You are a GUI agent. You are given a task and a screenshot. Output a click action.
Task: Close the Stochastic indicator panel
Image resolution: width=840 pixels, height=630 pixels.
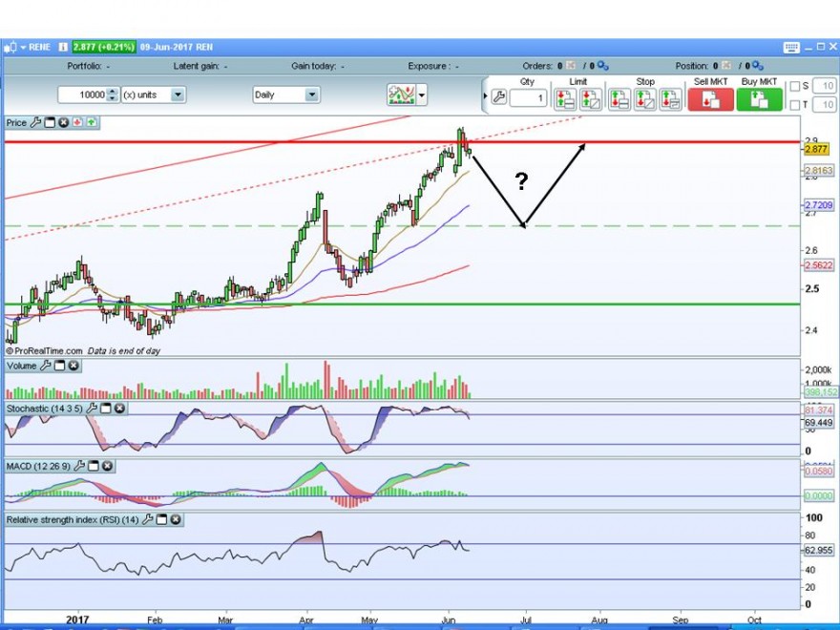click(119, 409)
